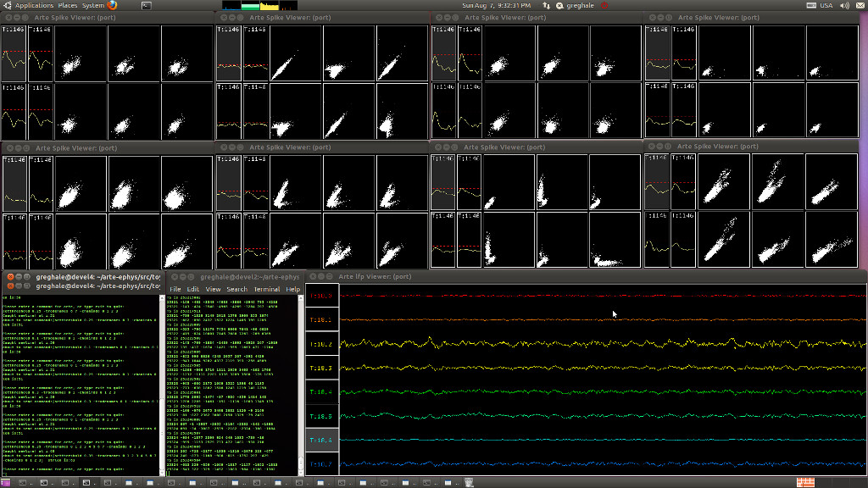
Task: Open the Search menu in devel2 terminal
Action: pos(237,290)
